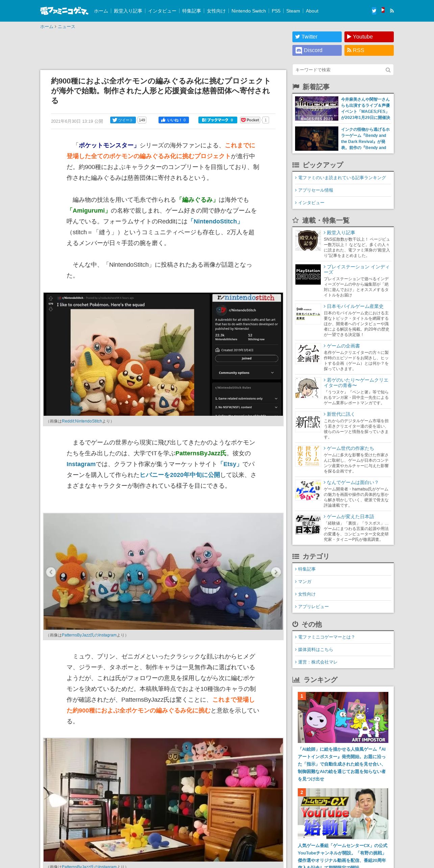
Task: Open マンガ category link
Action: click(305, 582)
